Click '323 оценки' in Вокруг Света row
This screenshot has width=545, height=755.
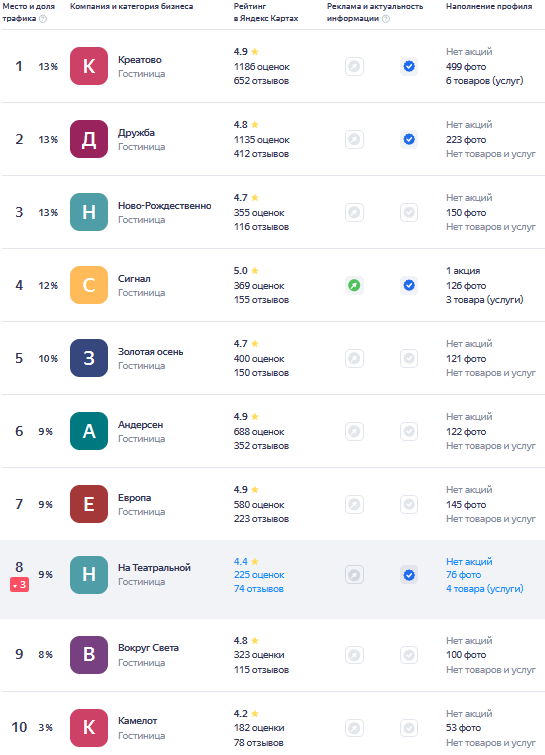point(259,655)
